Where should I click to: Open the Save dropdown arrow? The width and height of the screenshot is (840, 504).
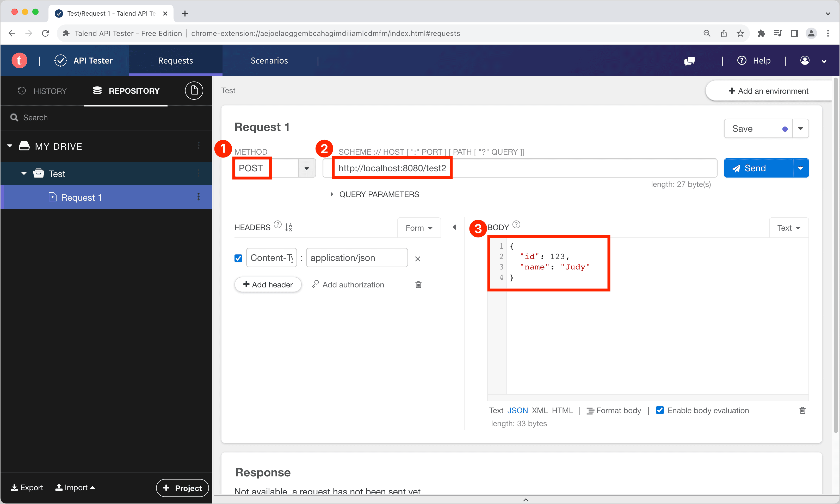point(801,128)
